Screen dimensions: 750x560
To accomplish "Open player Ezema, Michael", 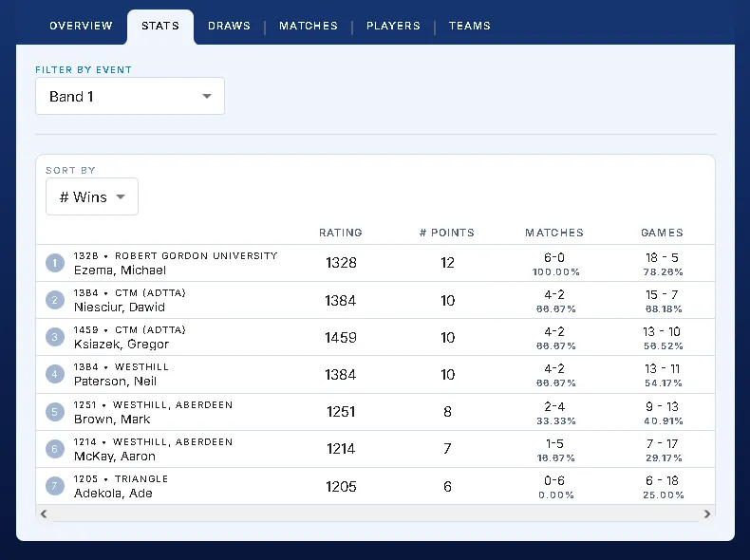I will click(x=120, y=271).
